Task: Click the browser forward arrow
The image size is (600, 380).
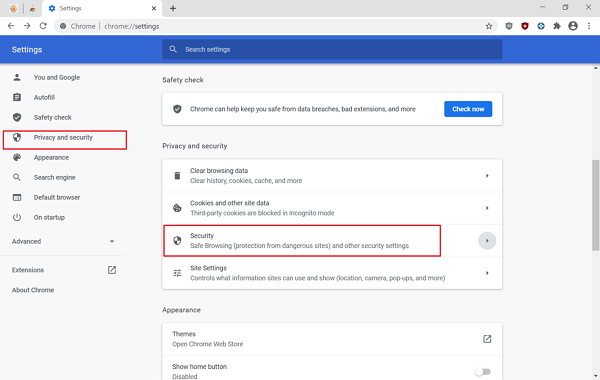Action: 27,26
